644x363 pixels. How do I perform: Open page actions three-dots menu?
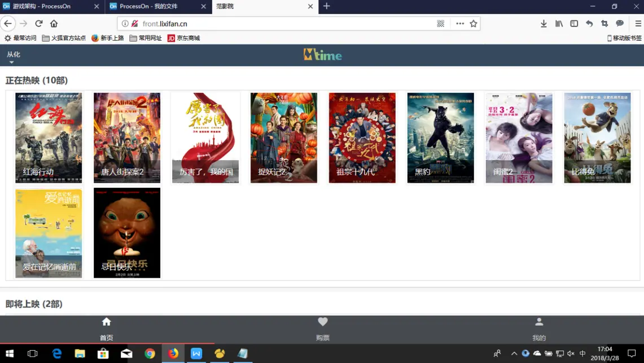[460, 23]
